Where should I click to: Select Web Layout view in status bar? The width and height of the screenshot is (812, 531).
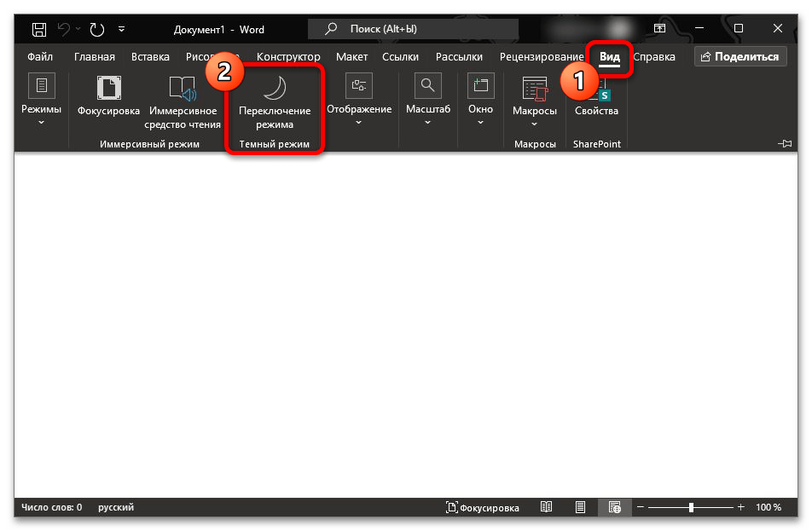coord(614,507)
